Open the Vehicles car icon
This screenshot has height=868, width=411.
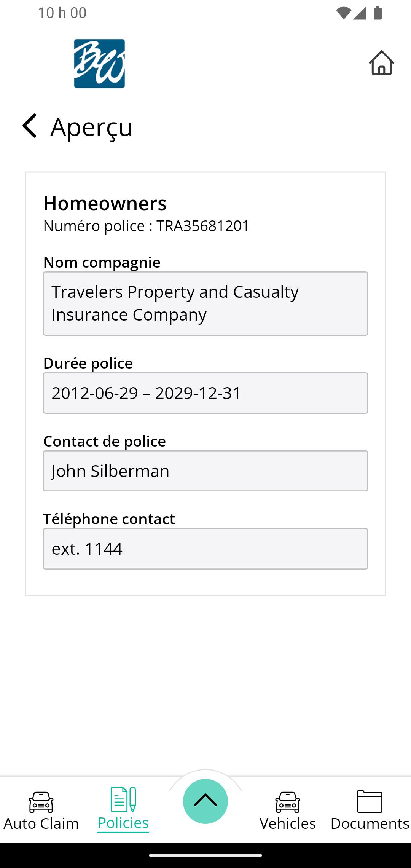pyautogui.click(x=288, y=802)
